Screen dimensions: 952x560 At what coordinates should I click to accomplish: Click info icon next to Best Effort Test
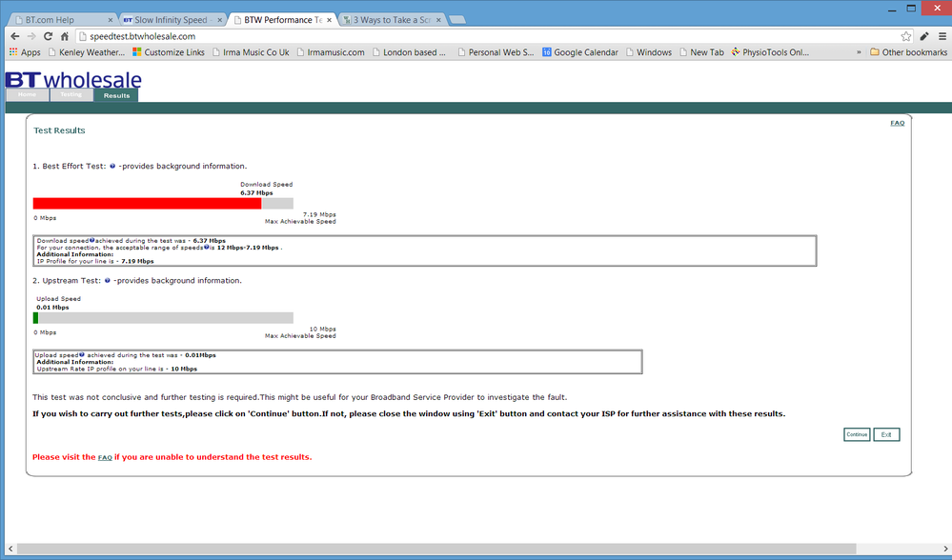pyautogui.click(x=112, y=166)
